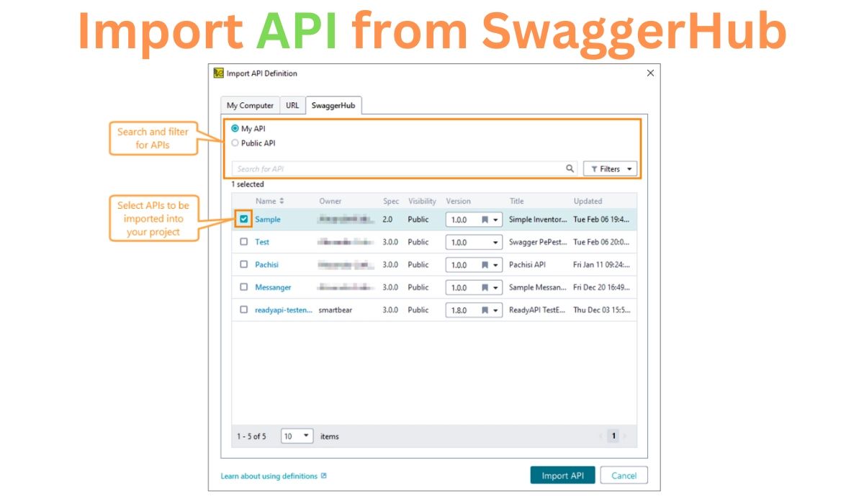Check the Messanger API checkbox
Viewport: 864px width, 504px height.
pos(244,287)
